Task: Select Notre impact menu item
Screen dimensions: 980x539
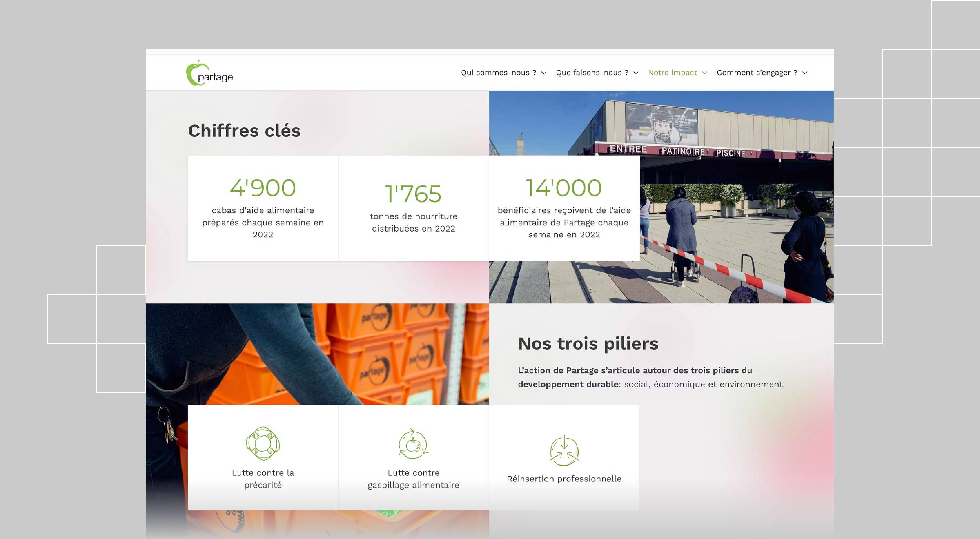Action: pos(672,73)
